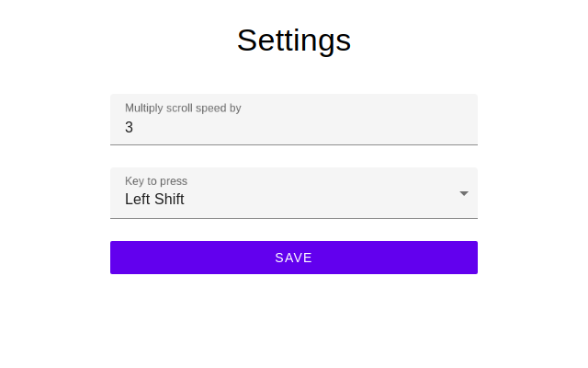
Task: Click the SAVE button
Action: tap(294, 258)
